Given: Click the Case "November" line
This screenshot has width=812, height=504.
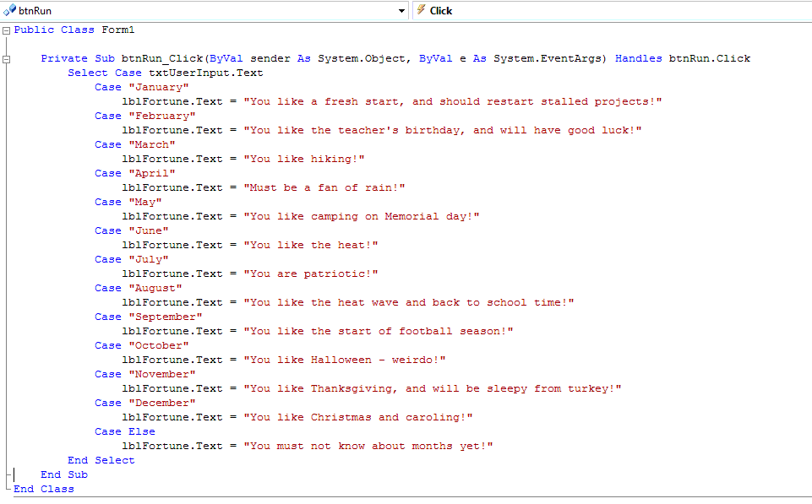Looking at the screenshot, I should click(145, 375).
